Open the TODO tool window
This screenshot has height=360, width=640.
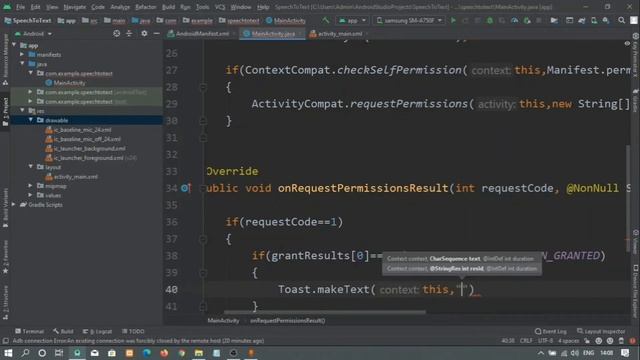133,331
